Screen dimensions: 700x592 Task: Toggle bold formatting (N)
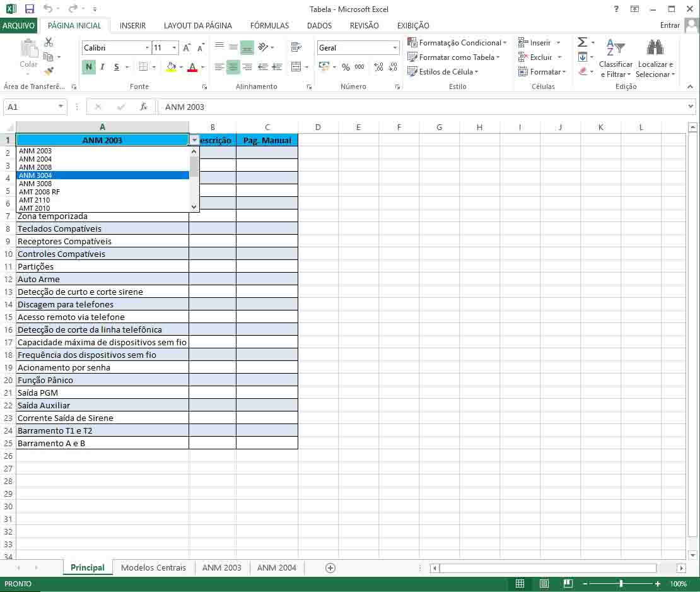[89, 67]
